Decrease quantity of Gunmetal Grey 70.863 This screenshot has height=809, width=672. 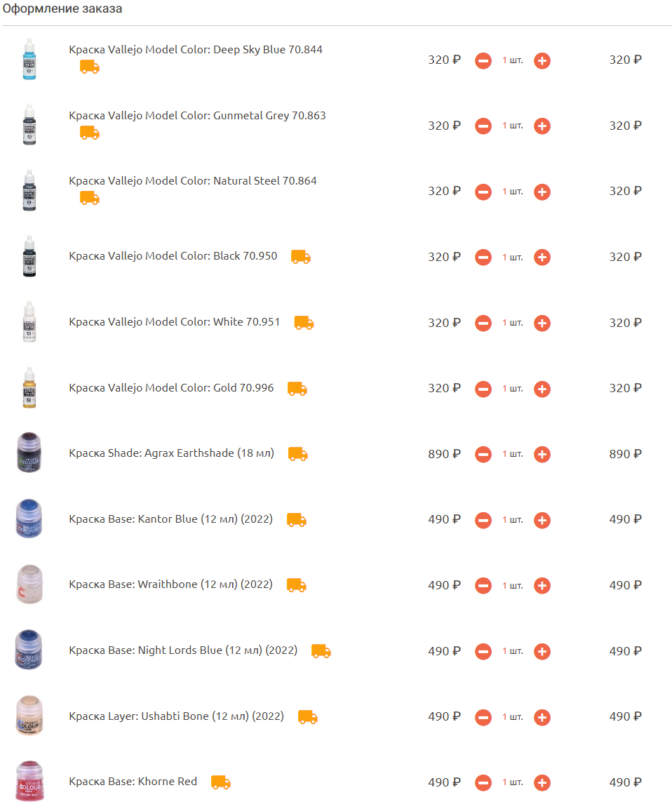point(483,126)
